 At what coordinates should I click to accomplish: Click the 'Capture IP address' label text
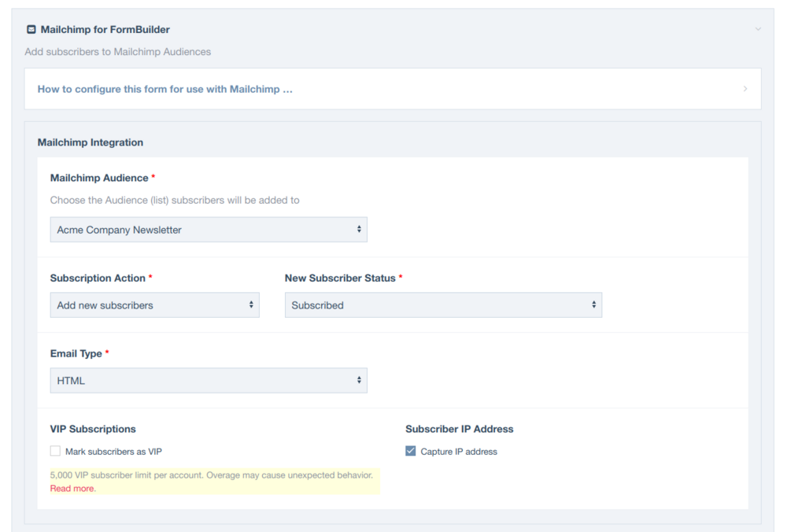(459, 452)
